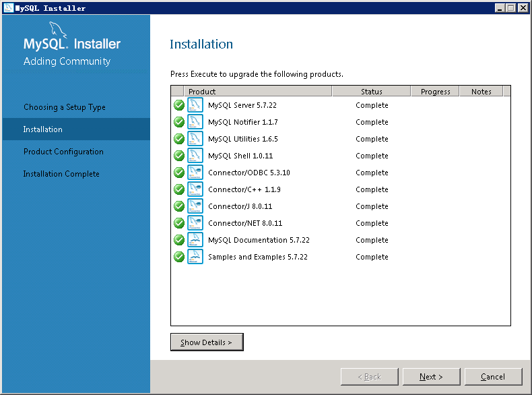This screenshot has height=395, width=532.
Task: Click the MySQL dolphin logo in sidebar
Action: coord(58,30)
